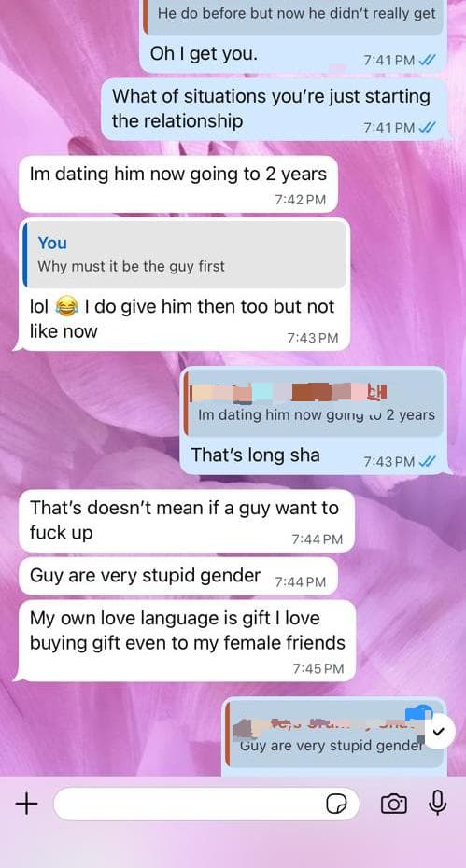Image resolution: width=466 pixels, height=868 pixels.
Task: Tap read-receipt ticks on 'Oh I get you.'
Action: point(427,61)
